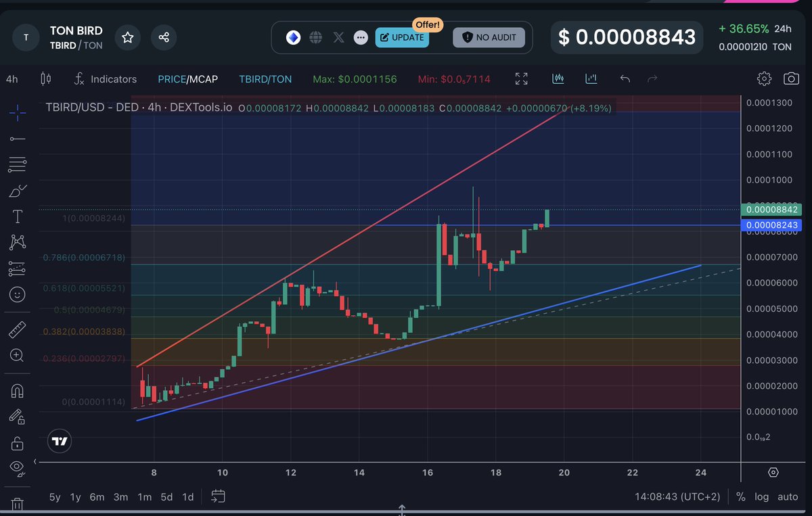The height and width of the screenshot is (516, 812).
Task: Click price scale settings icon
Action: pos(773,472)
